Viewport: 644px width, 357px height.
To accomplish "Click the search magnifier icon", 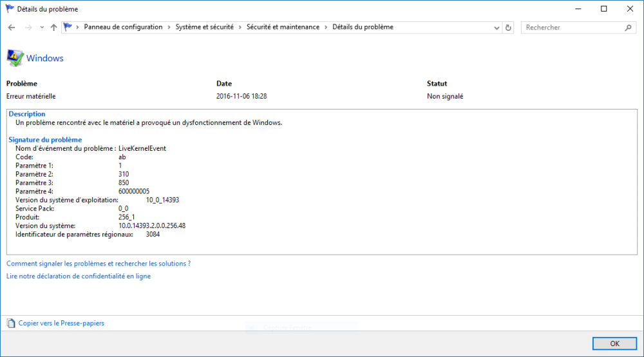I will (628, 28).
